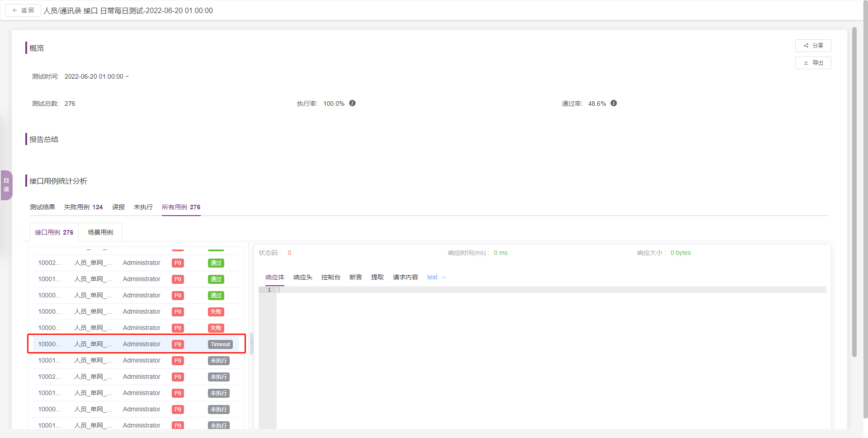The width and height of the screenshot is (868, 438).
Task: Click the report page's vertical scrollbar thumb
Action: pos(854,192)
